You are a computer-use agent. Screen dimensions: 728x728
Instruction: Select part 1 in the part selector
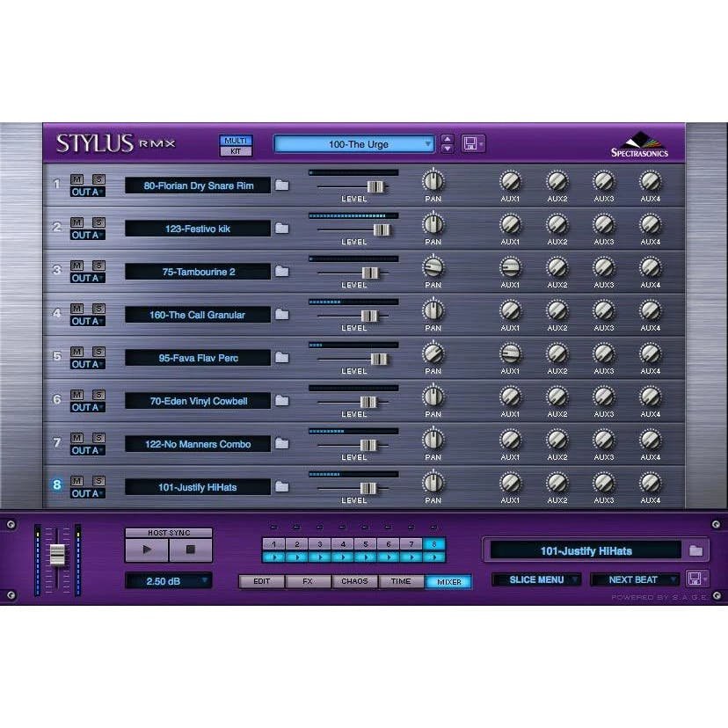274,543
